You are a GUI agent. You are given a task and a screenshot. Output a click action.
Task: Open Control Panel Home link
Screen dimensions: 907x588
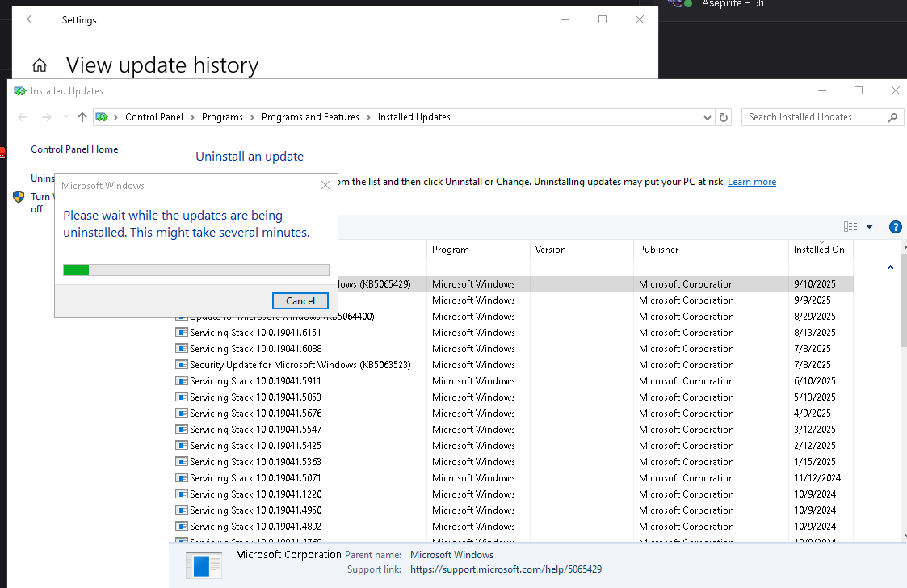point(74,149)
